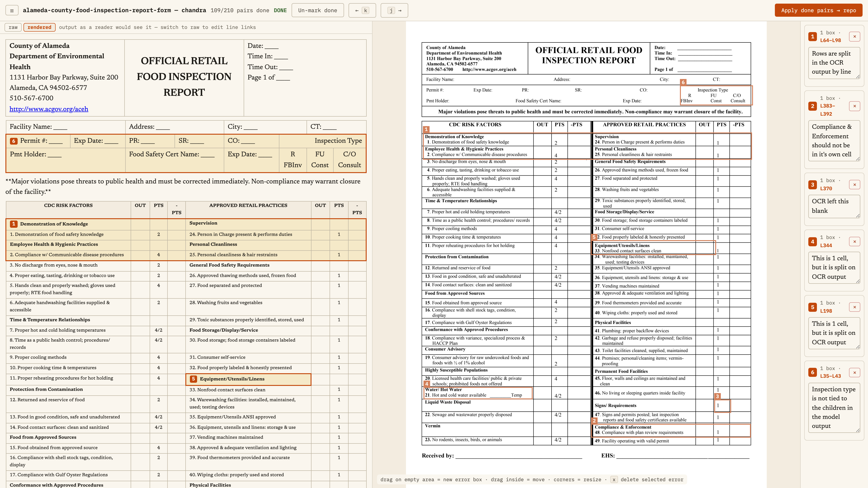The width and height of the screenshot is (868, 488).
Task: Select error badge 4 in the sidebar
Action: point(812,242)
